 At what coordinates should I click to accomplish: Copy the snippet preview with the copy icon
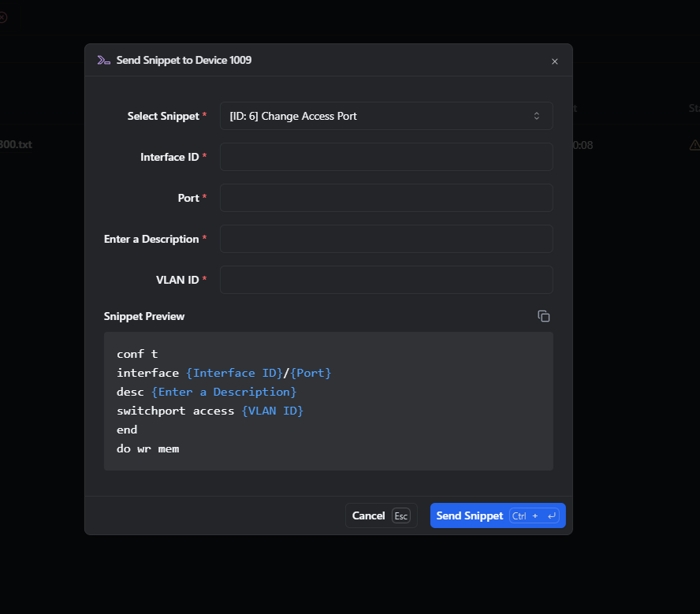(x=543, y=316)
